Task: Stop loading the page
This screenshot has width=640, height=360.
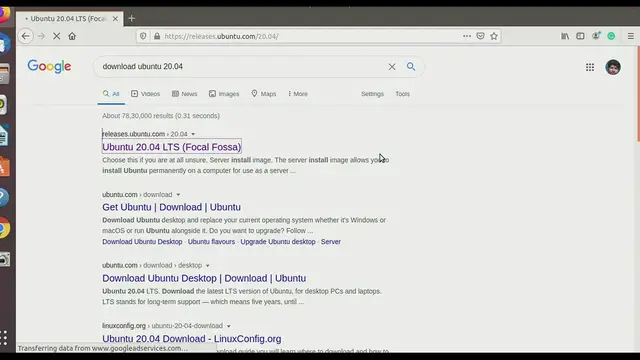Action: [56, 36]
